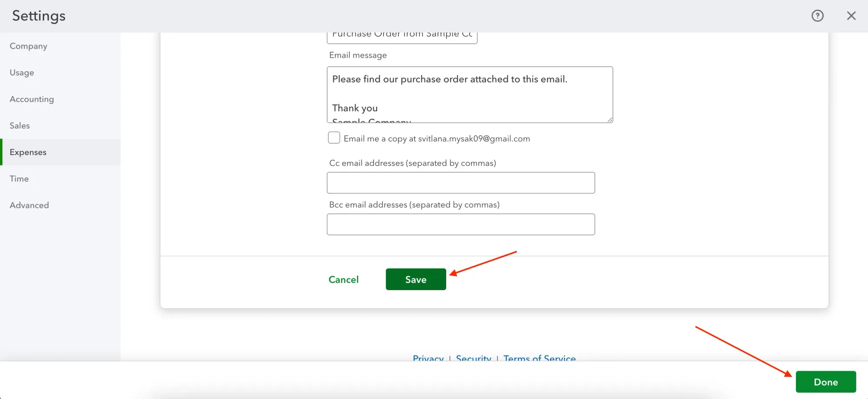868x399 pixels.
Task: Select the Expenses settings section
Action: [28, 152]
